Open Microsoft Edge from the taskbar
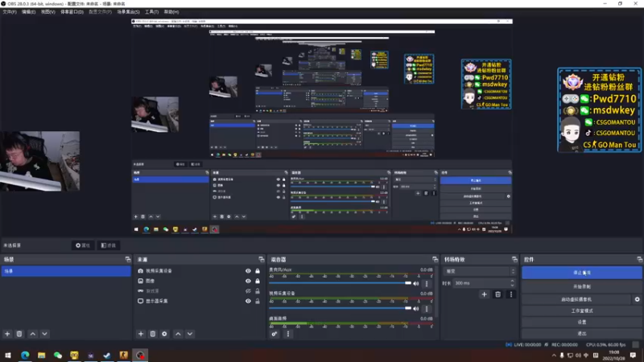This screenshot has width=644, height=362. [25, 355]
